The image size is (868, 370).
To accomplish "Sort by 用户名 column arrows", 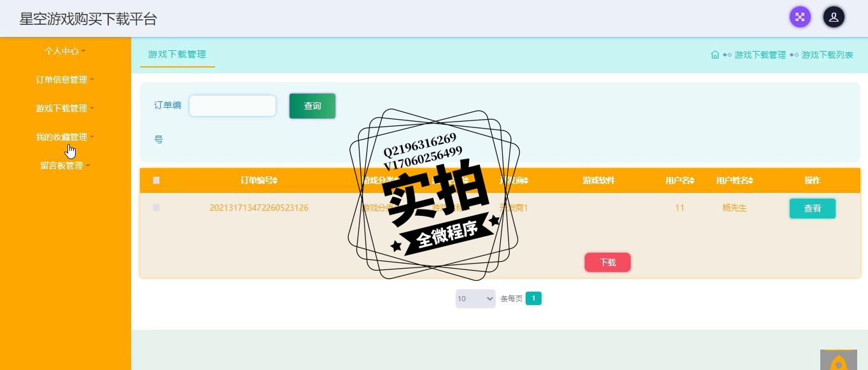I will [x=692, y=181].
